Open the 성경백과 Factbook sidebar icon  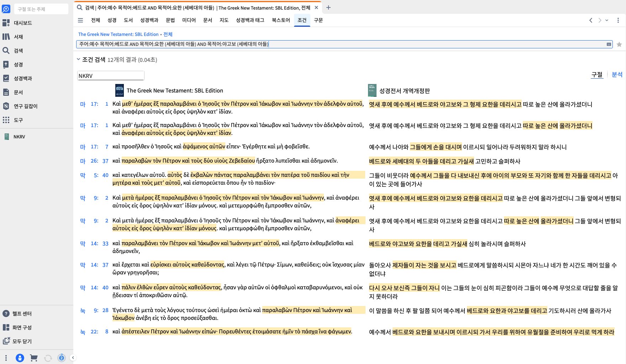tap(6, 78)
